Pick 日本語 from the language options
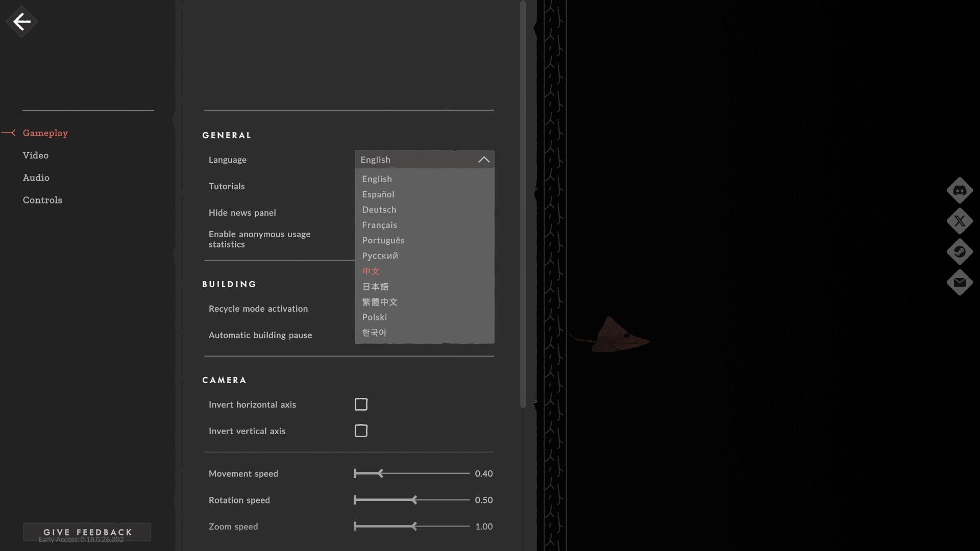The image size is (980, 551). point(375,287)
